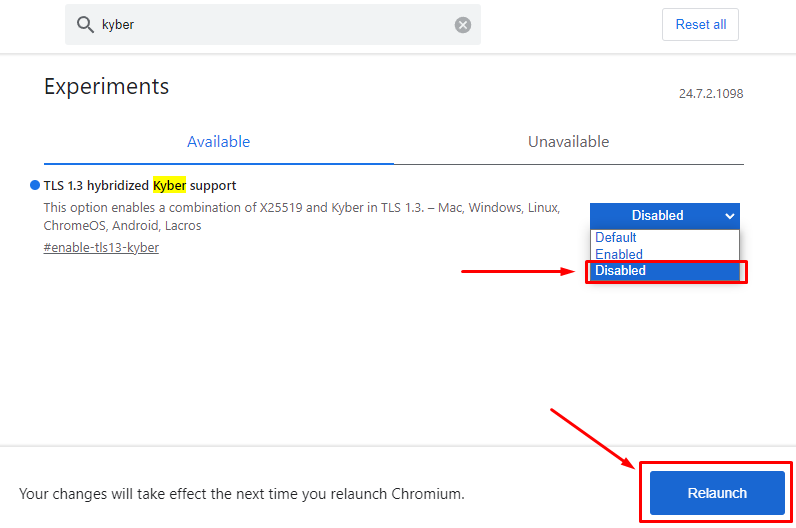The width and height of the screenshot is (796, 528).
Task: Click the magnifying glass search icon
Action: pos(85,24)
